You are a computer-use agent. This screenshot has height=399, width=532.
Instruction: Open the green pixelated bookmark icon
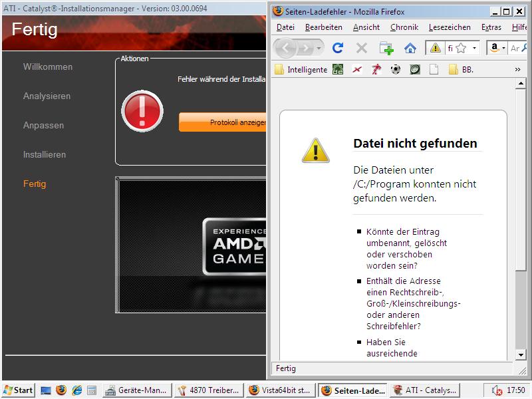tap(338, 70)
